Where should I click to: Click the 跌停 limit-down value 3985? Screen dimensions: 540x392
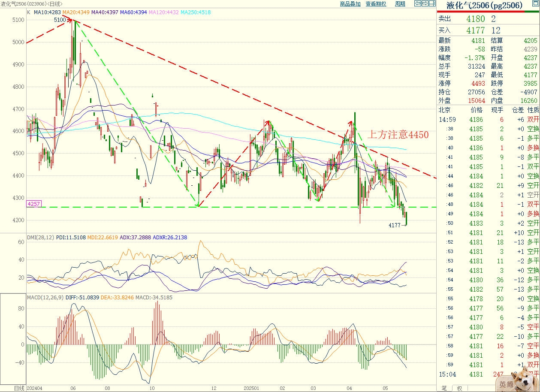pyautogui.click(x=530, y=84)
